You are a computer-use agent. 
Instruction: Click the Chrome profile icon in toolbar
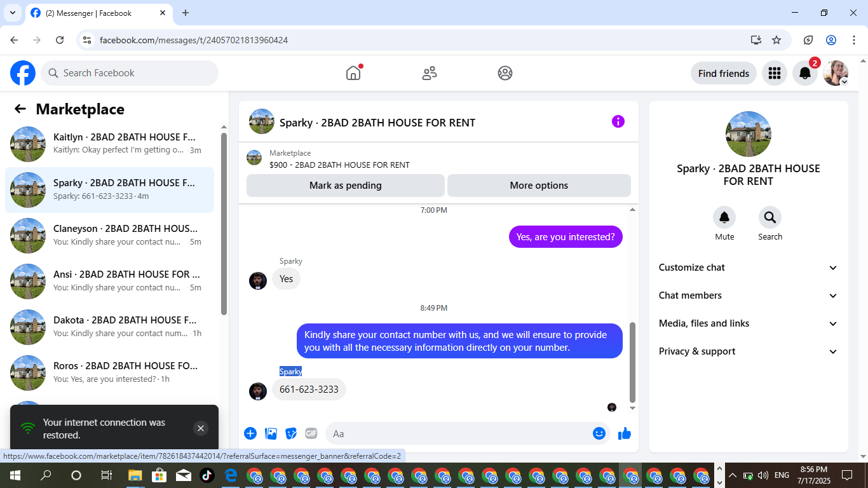pos(831,40)
